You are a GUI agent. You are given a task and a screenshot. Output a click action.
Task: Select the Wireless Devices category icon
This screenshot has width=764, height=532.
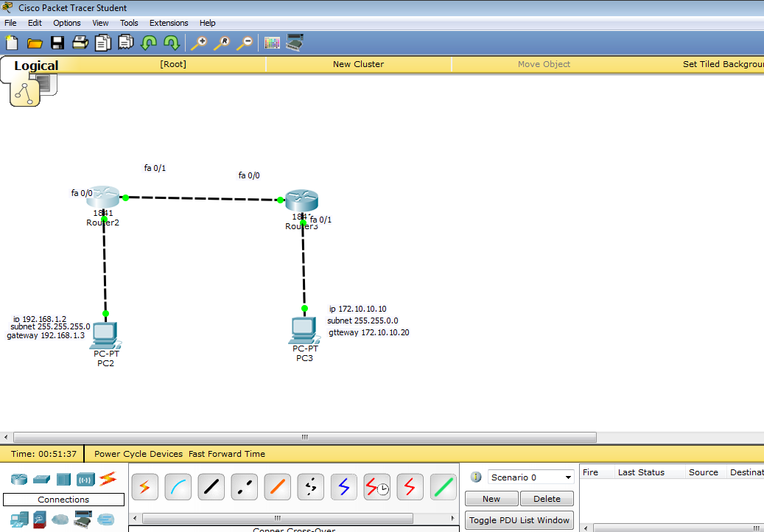click(x=85, y=480)
